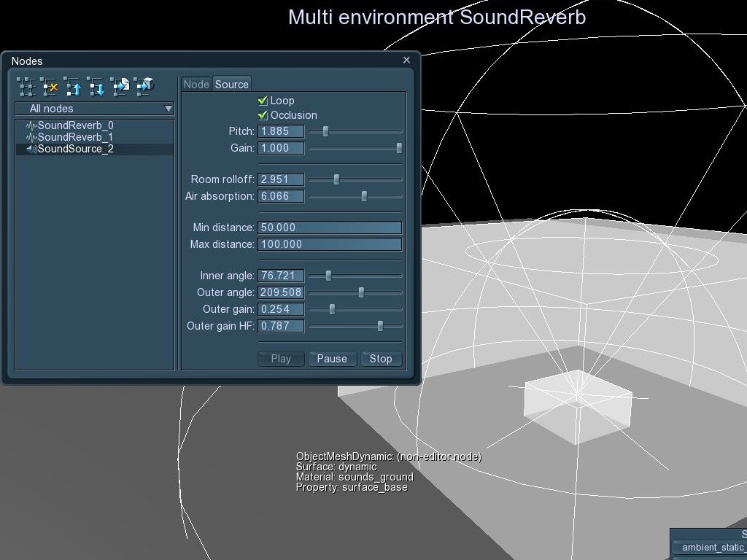Click the export node to file icon
The width and height of the screenshot is (747, 560).
tap(120, 87)
